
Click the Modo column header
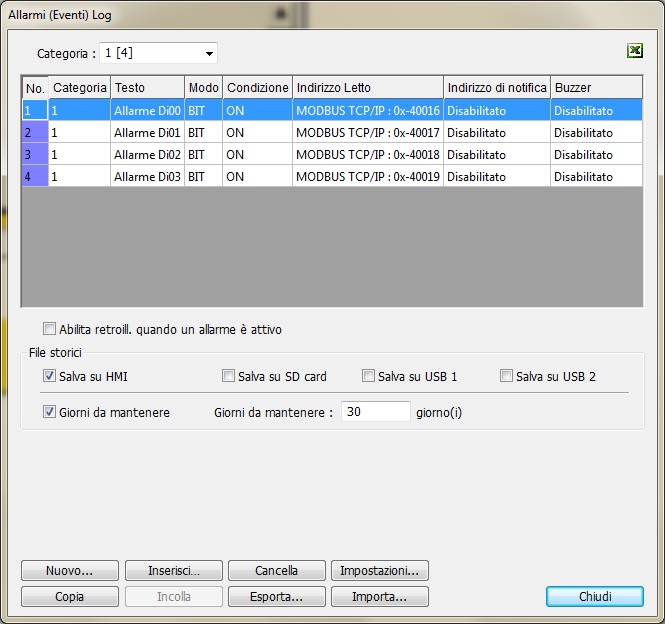coord(204,88)
